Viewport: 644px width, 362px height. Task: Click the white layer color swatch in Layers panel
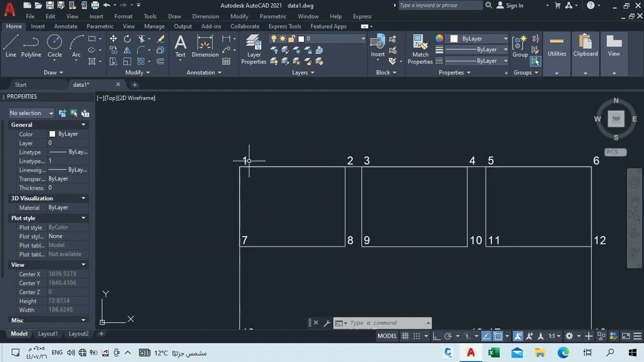(301, 39)
